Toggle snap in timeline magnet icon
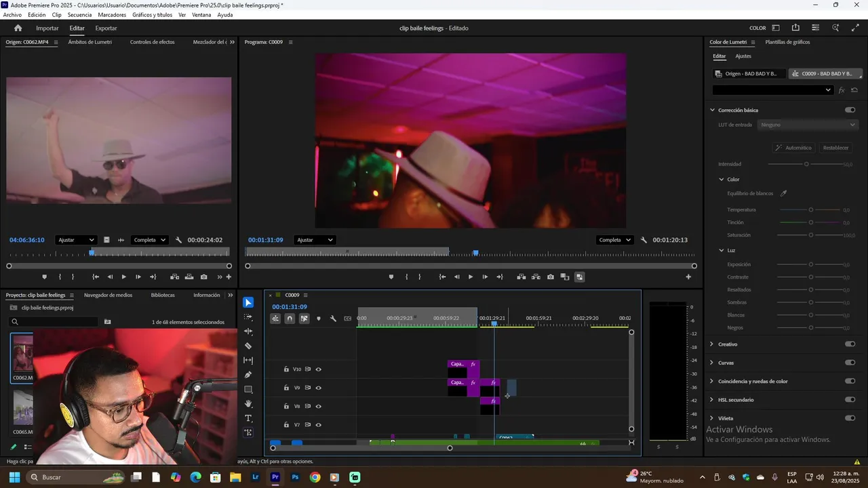 coord(290,319)
